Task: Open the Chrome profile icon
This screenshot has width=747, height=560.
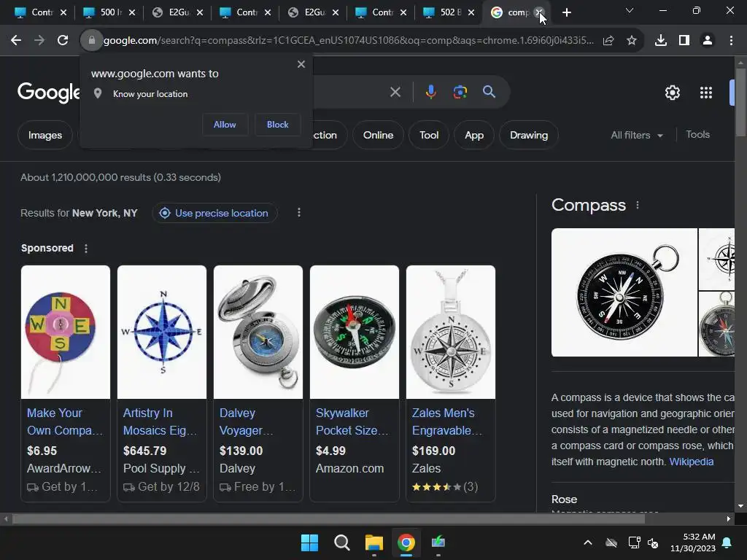Action: pyautogui.click(x=708, y=41)
